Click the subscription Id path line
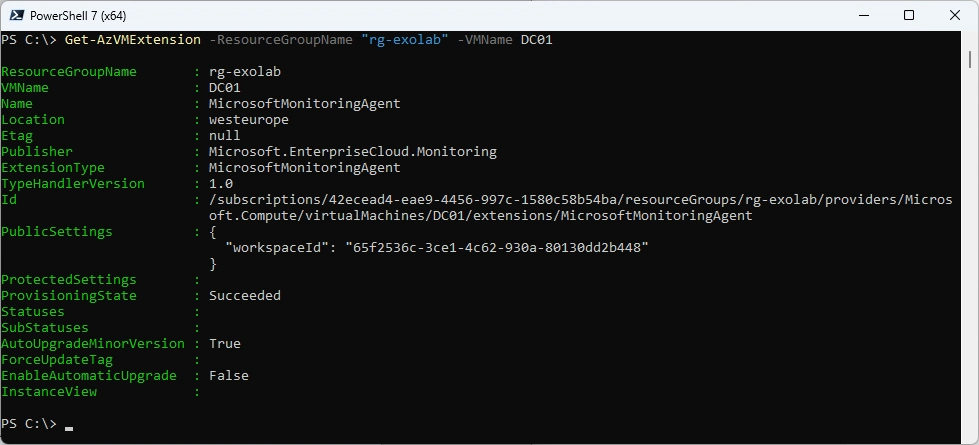The height and width of the screenshot is (445, 979). click(x=580, y=200)
